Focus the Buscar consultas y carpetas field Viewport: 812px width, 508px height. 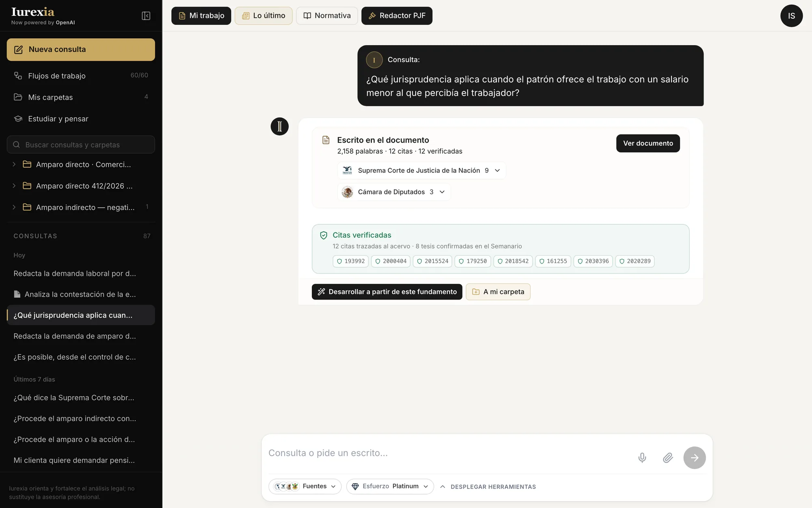pyautogui.click(x=81, y=145)
